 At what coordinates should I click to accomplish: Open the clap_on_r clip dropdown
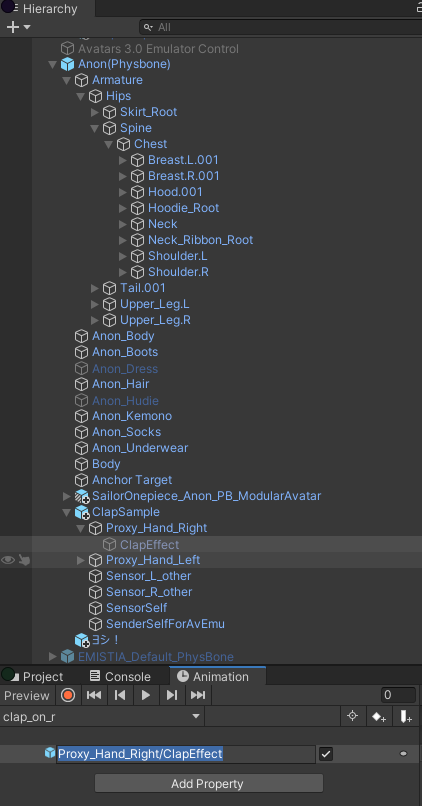coord(102,717)
